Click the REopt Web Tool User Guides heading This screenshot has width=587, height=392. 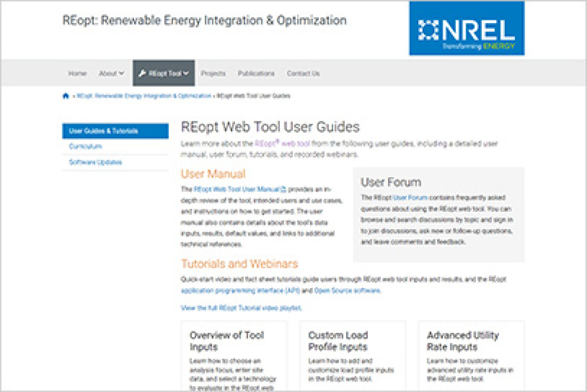coord(270,127)
